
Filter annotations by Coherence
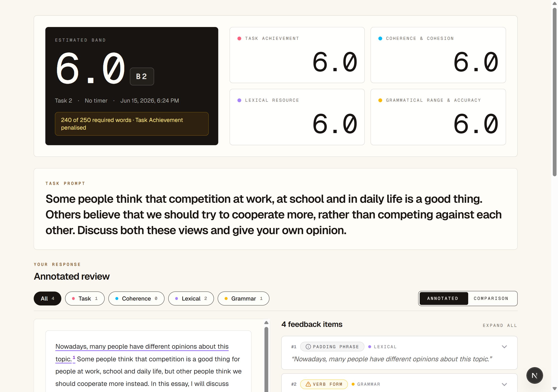pos(136,298)
